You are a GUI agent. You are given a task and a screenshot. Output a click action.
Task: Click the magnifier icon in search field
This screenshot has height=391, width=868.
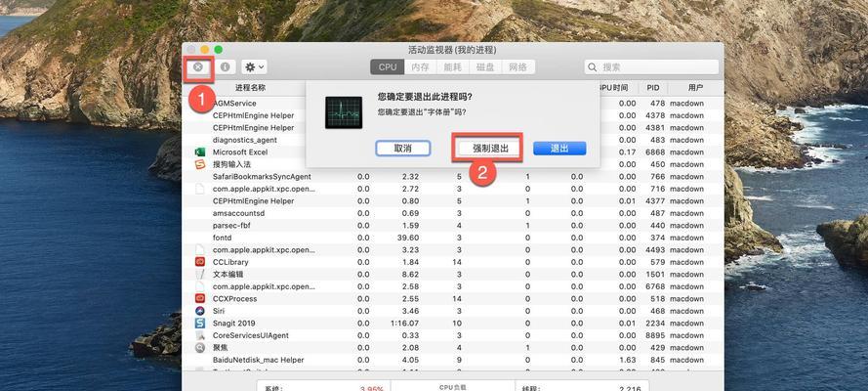point(593,67)
